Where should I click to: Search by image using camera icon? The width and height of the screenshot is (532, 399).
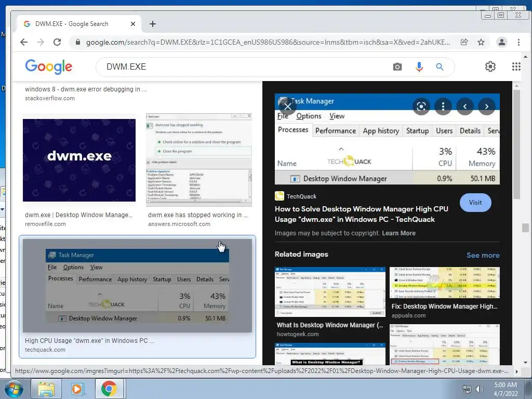pos(397,67)
